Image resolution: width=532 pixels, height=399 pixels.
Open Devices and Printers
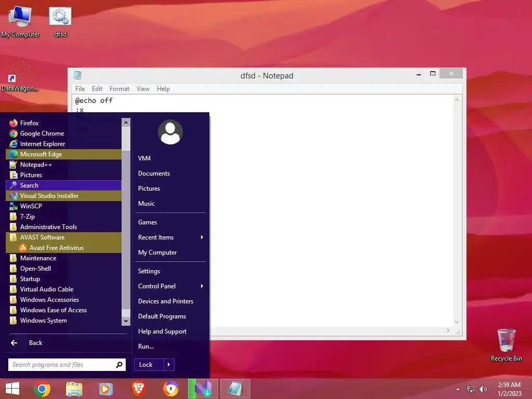point(170,301)
